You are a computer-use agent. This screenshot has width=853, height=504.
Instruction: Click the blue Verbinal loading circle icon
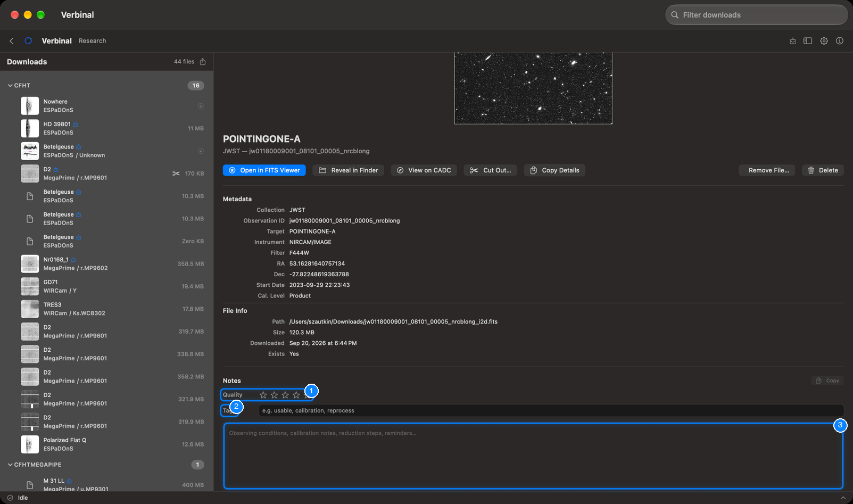(28, 41)
